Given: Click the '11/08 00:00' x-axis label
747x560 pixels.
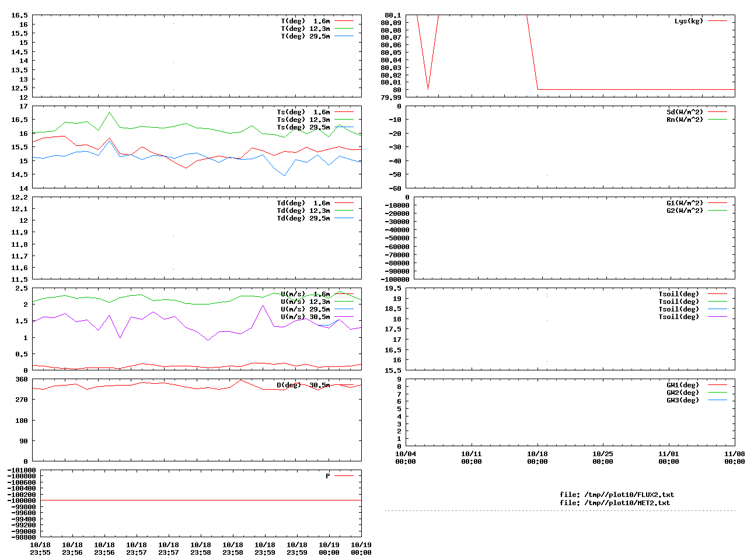Looking at the screenshot, I should (735, 457).
